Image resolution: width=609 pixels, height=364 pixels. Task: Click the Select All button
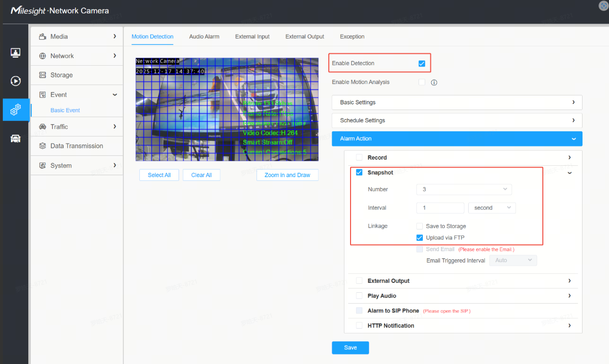[x=159, y=175]
